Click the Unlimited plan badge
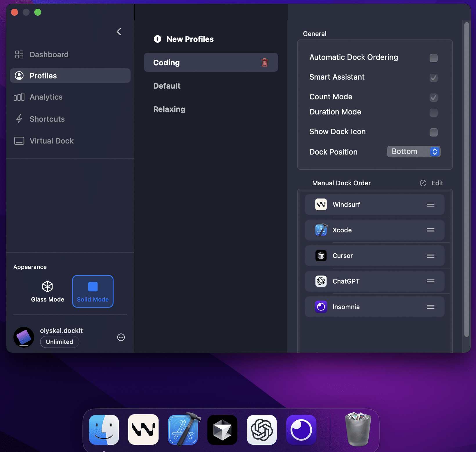This screenshot has height=452, width=476. coord(59,342)
